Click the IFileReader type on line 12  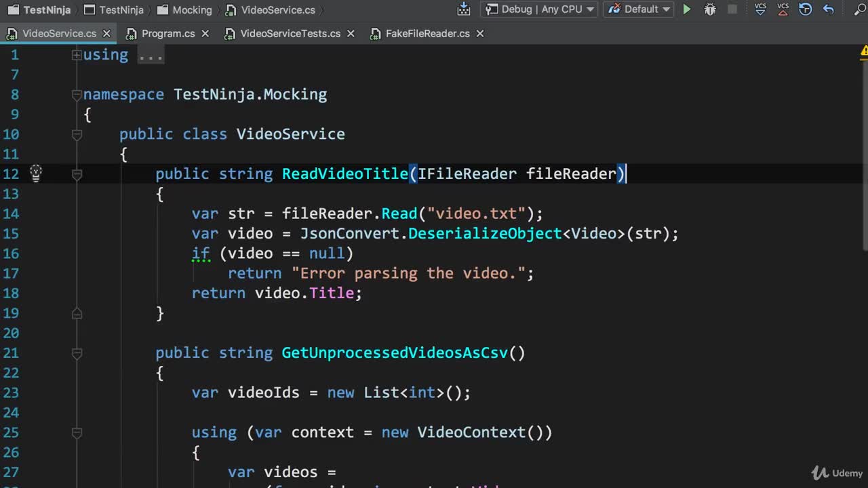[x=467, y=174]
